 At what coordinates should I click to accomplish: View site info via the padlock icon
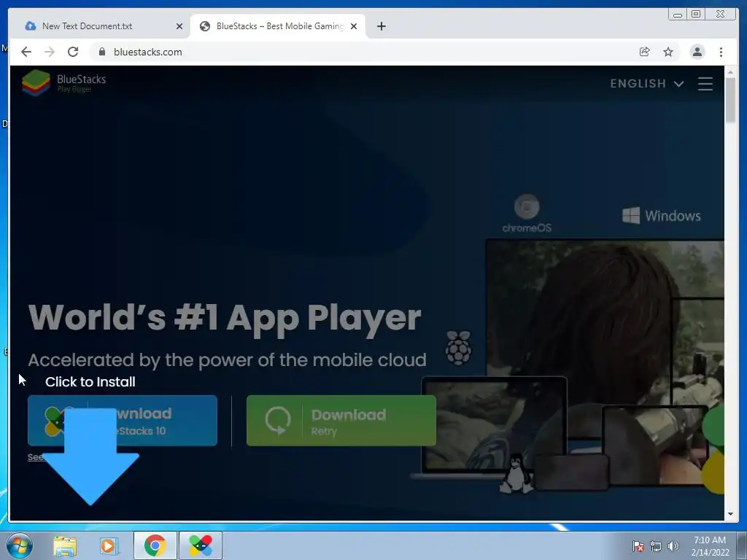click(x=102, y=52)
